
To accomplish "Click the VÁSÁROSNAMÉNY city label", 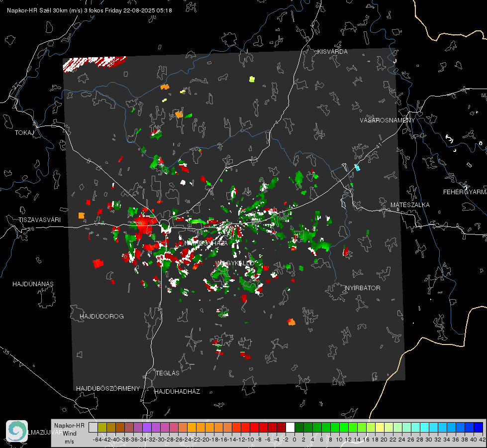I will click(x=388, y=120).
